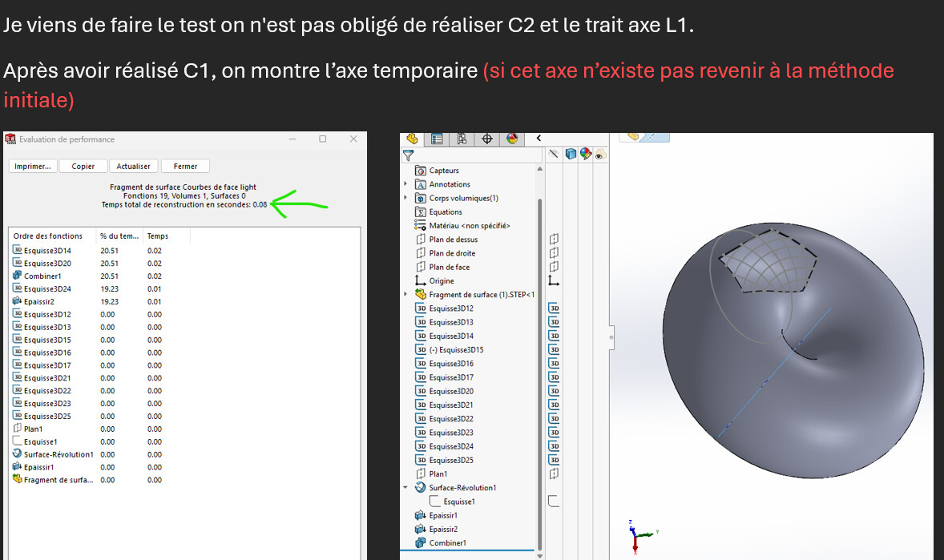Toggle visibility of Plan de dessus

click(x=554, y=239)
